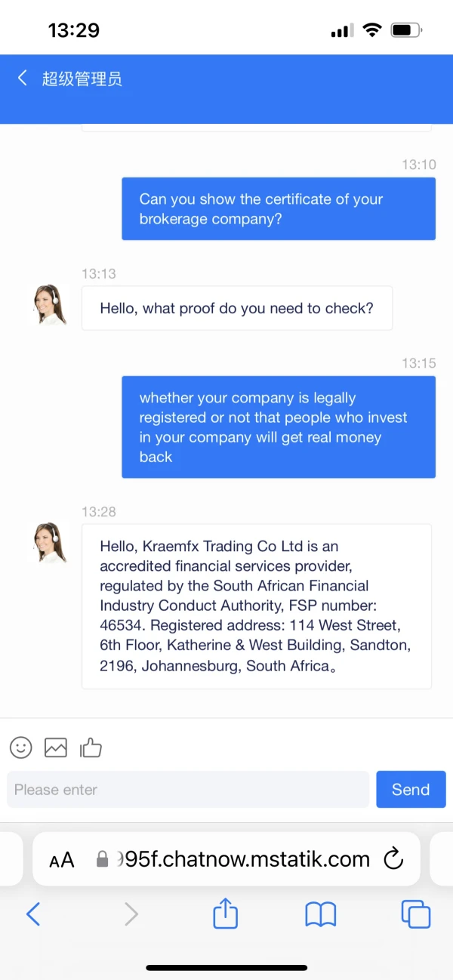Viewport: 453px width, 980px height.
Task: Go back in Safari browser
Action: point(33,914)
